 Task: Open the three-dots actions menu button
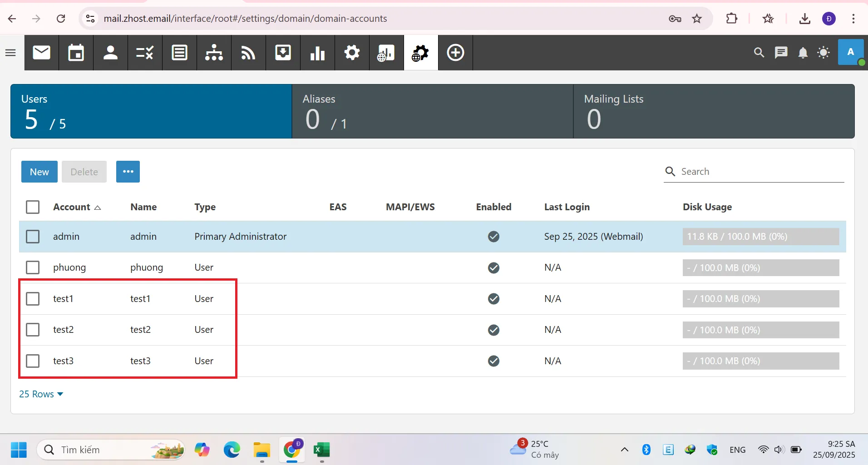point(128,172)
